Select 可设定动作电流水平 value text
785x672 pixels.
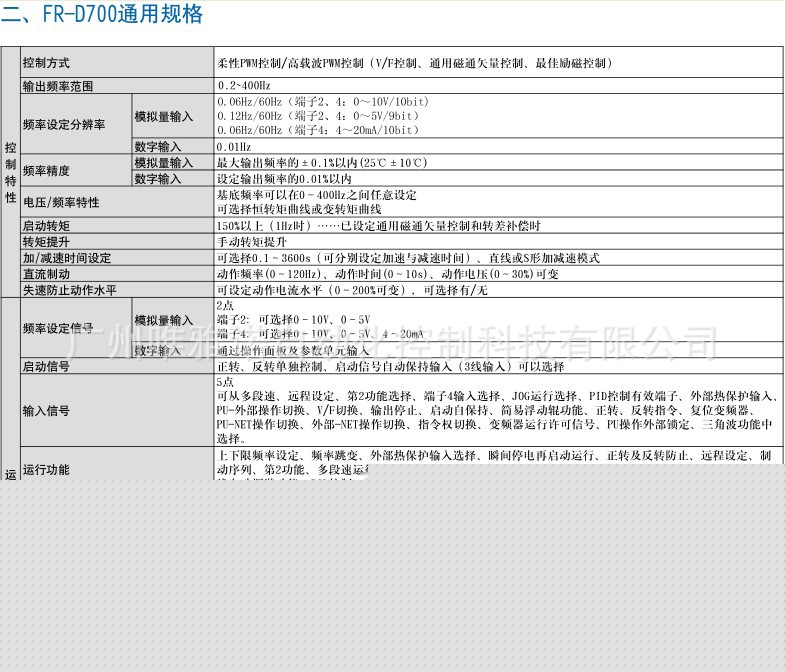[352, 290]
